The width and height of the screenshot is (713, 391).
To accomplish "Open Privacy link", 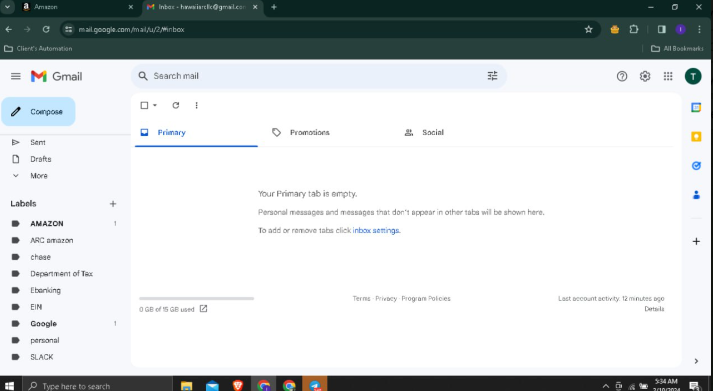I will click(x=386, y=299).
